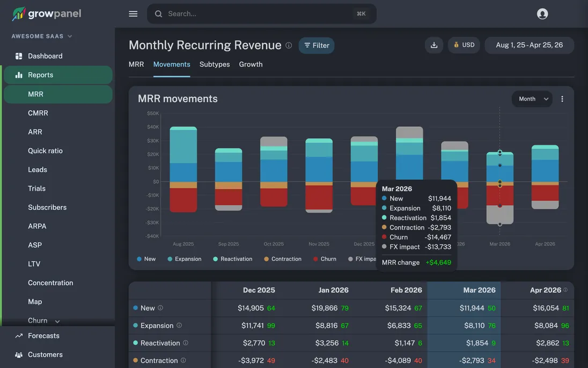This screenshot has height=368, width=588.
Task: Open the Subscribers report
Action: click(47, 207)
